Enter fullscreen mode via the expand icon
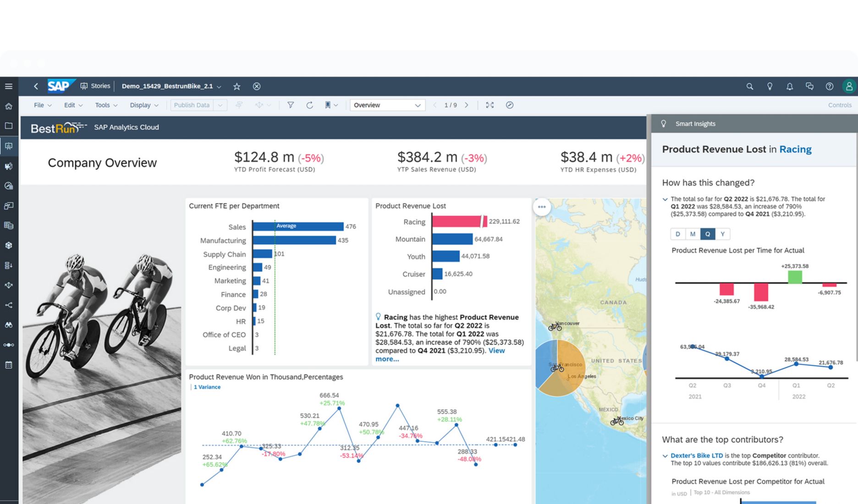The image size is (858, 504). 489,105
